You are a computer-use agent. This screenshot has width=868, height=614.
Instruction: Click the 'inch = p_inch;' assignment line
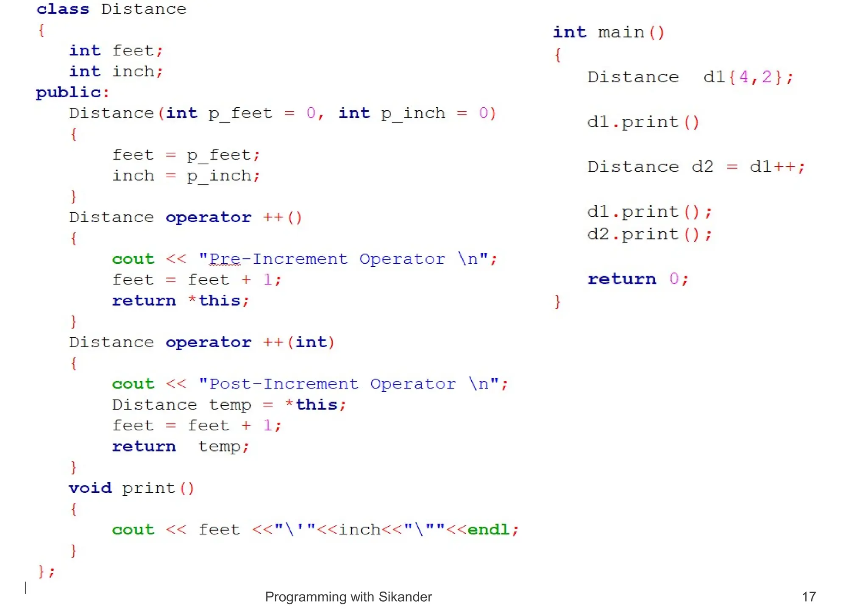(x=186, y=176)
